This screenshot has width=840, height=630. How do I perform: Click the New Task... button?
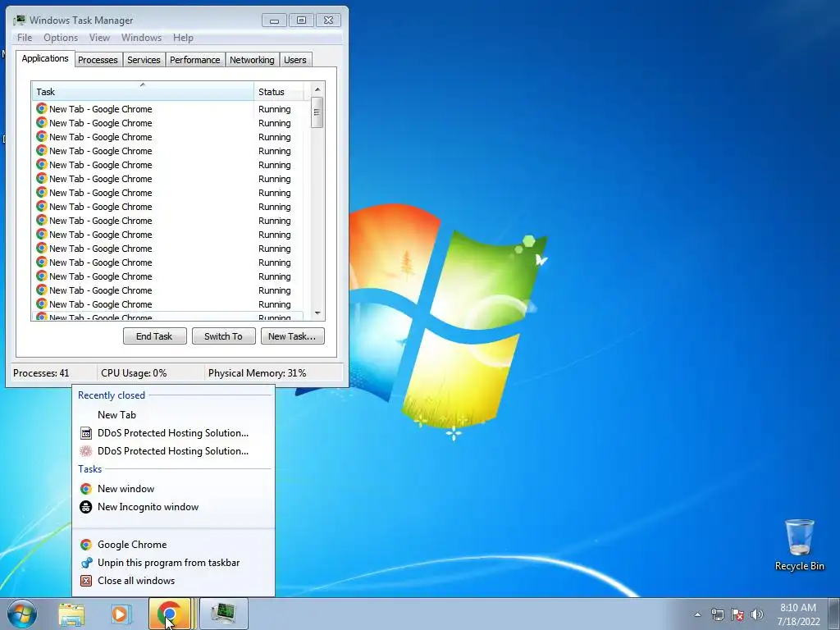point(293,336)
